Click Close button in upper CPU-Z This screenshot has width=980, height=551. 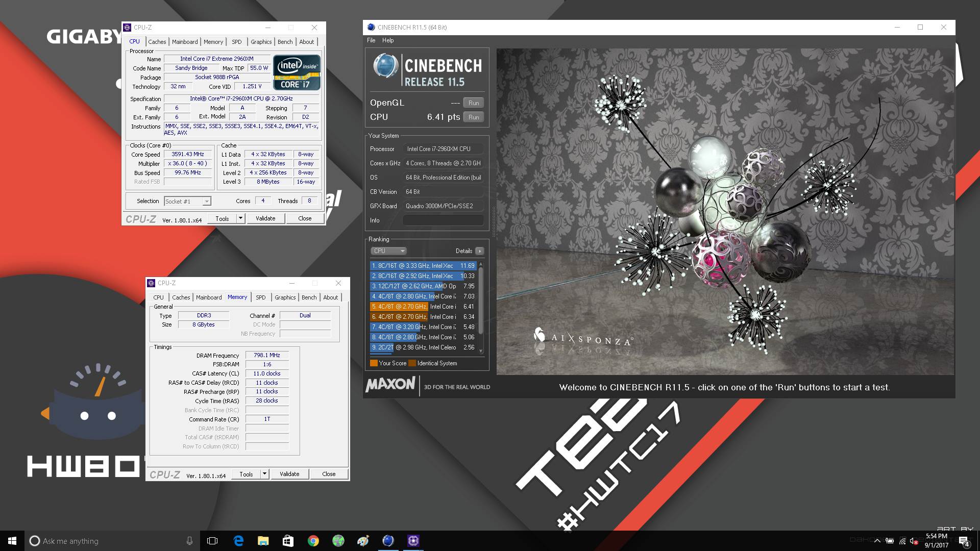(x=305, y=218)
